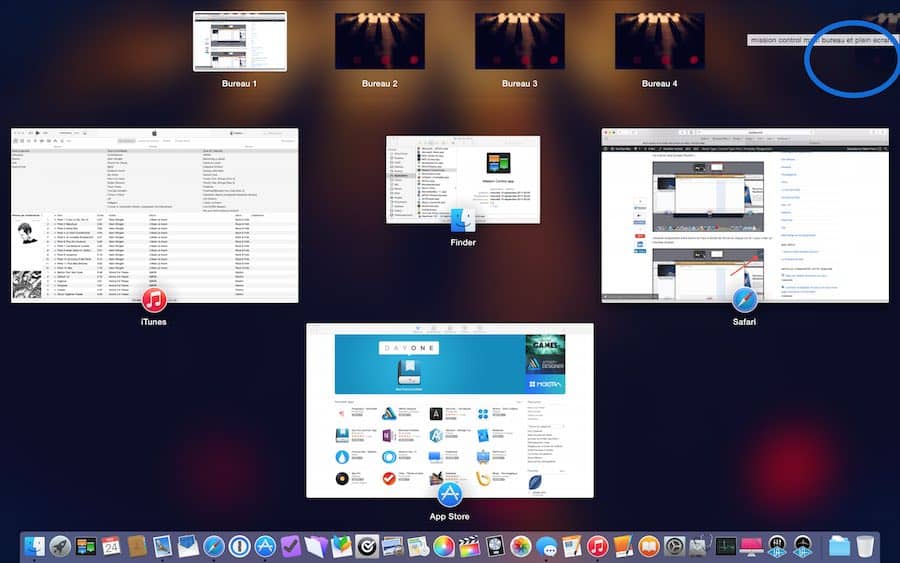Open Preview icon in Dock

(162, 546)
